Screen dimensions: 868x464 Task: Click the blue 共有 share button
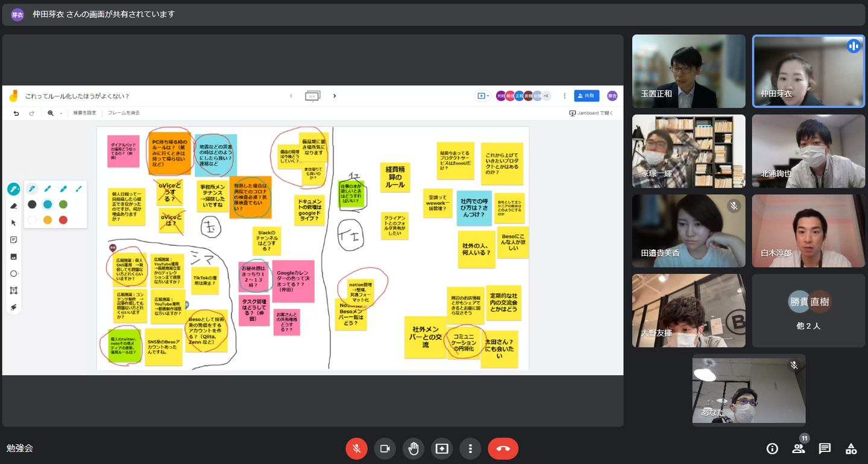tap(587, 96)
